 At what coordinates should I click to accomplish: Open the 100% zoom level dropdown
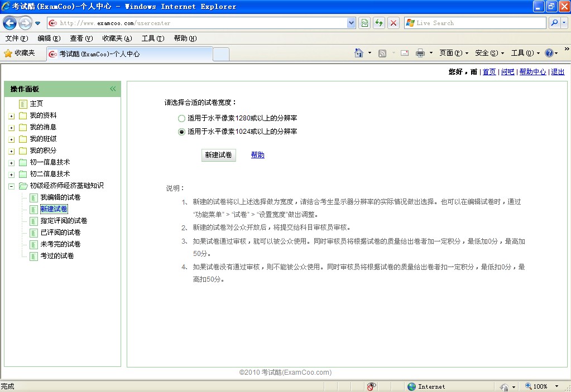[556, 386]
